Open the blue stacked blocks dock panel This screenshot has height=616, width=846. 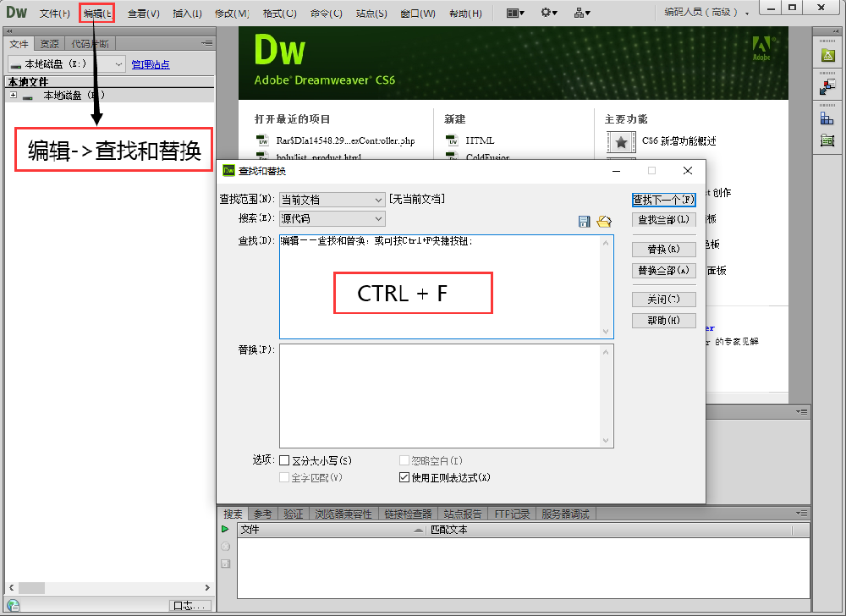[x=827, y=118]
